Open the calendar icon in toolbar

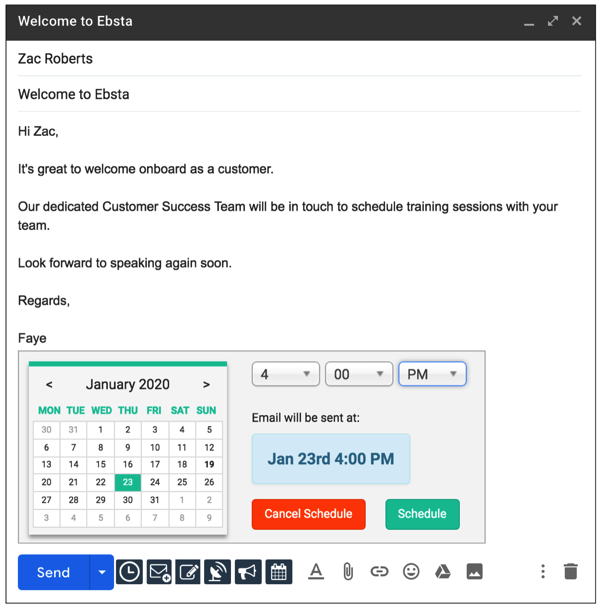point(279,572)
